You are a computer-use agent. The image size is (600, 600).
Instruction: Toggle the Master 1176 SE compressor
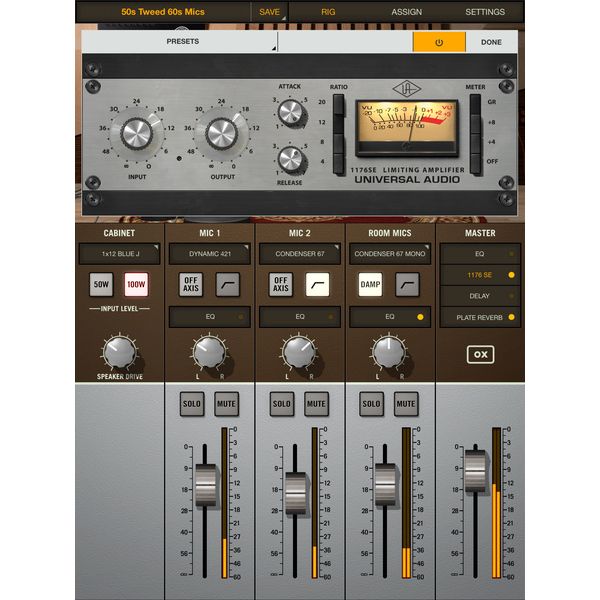480,275
